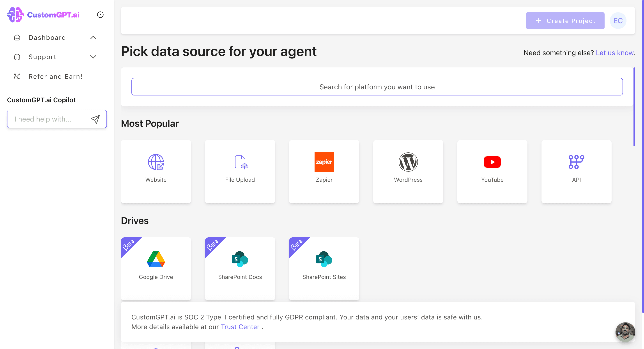Select the API data source icon
This screenshot has width=644, height=349.
click(x=576, y=162)
